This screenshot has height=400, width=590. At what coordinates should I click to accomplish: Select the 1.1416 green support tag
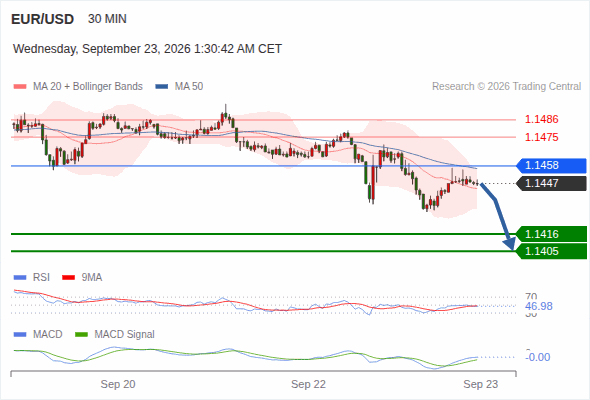(x=551, y=234)
